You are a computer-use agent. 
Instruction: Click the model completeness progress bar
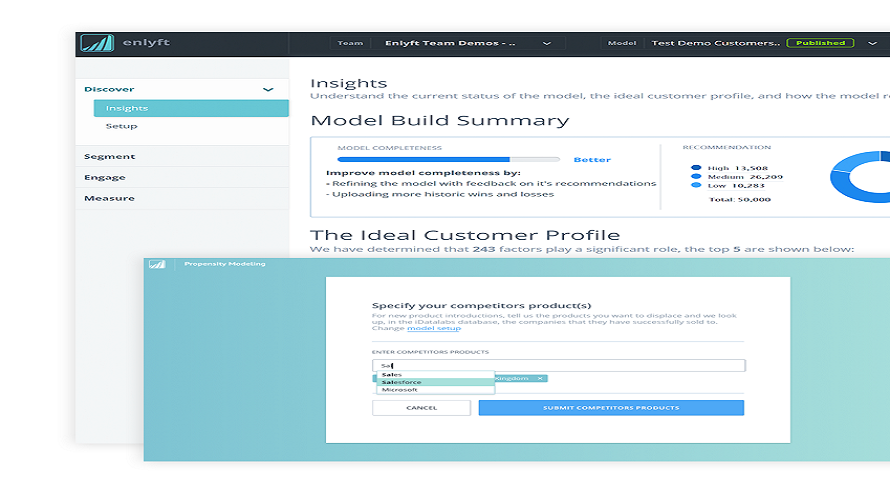tap(448, 159)
